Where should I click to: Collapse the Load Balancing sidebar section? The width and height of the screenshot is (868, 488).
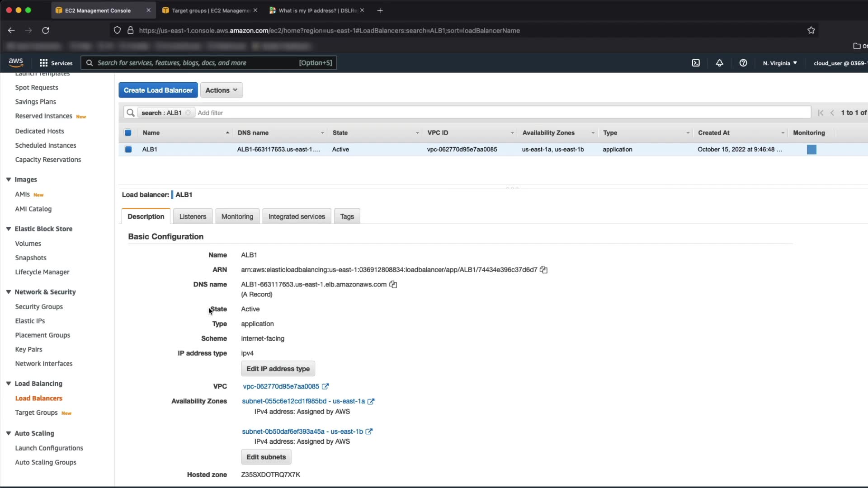9,383
